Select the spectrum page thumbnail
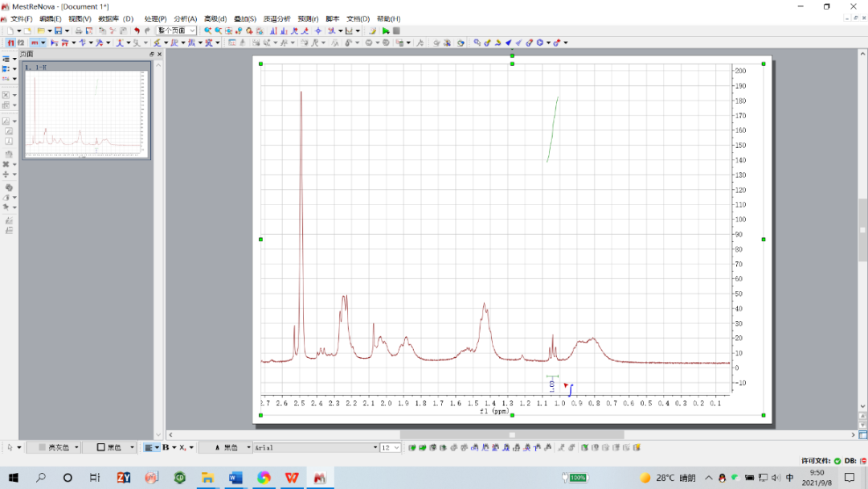Viewport: 868px width, 489px height. 86,110
